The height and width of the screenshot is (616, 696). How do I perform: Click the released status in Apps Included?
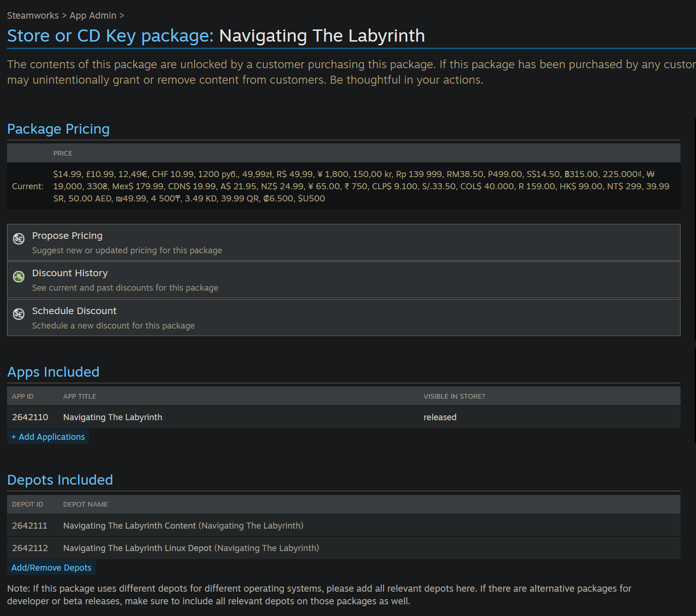(440, 417)
